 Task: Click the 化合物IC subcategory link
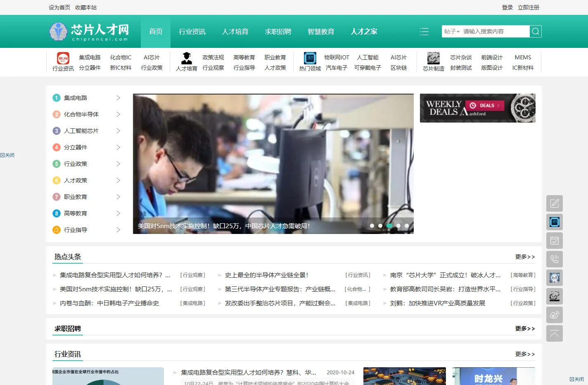point(121,57)
